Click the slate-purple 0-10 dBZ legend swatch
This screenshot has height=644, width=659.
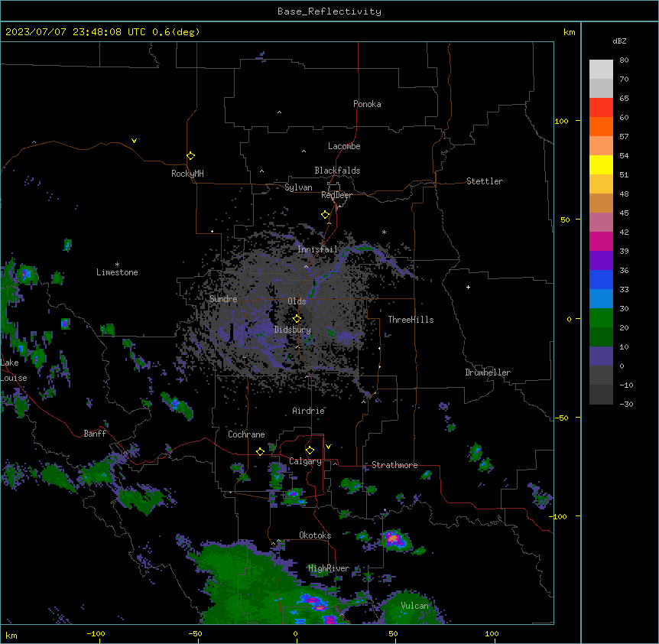[601, 356]
